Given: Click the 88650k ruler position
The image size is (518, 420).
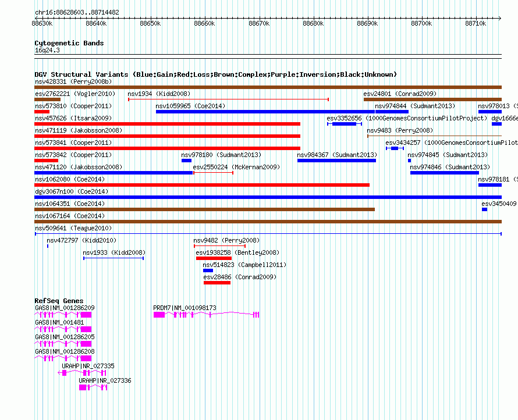Looking at the screenshot, I should click(150, 23).
